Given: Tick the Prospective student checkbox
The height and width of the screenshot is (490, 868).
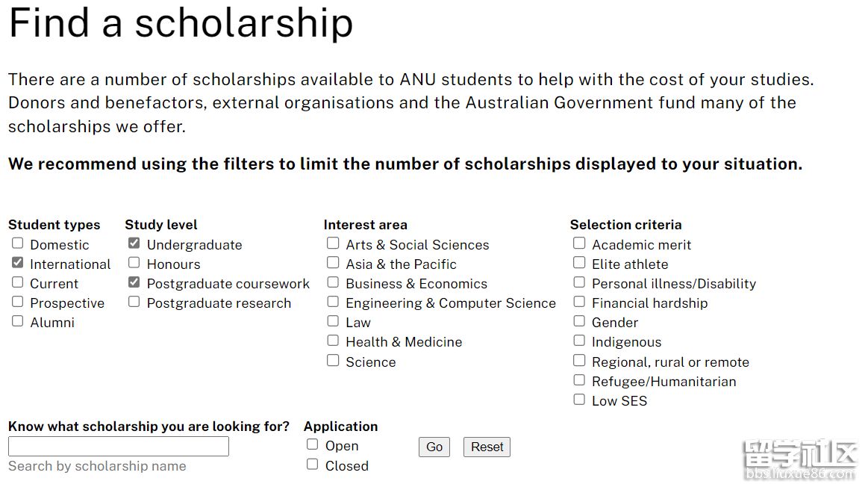Looking at the screenshot, I should point(18,302).
